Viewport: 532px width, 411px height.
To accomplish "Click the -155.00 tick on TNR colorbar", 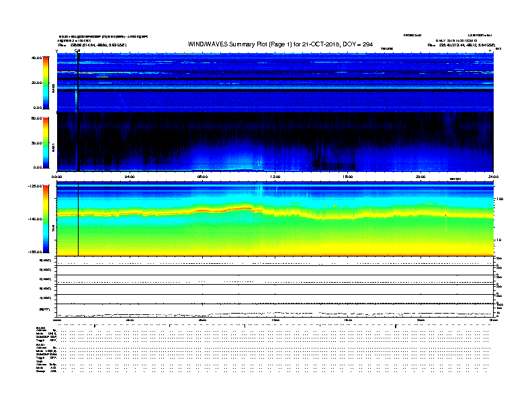I will [x=36, y=252].
